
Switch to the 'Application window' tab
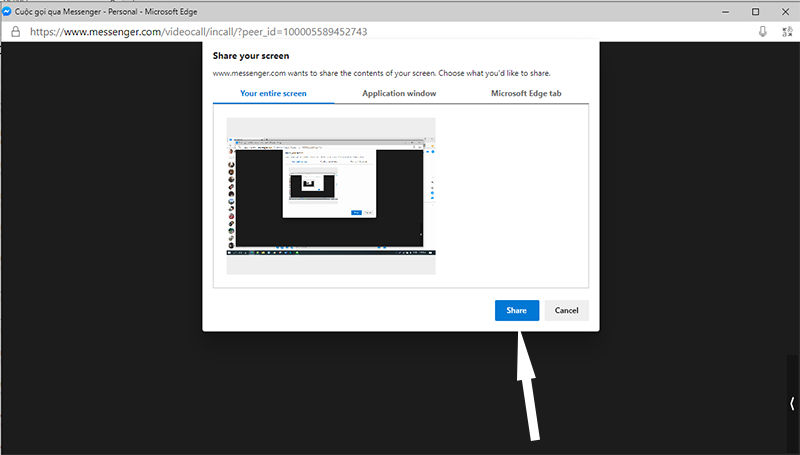(x=399, y=94)
